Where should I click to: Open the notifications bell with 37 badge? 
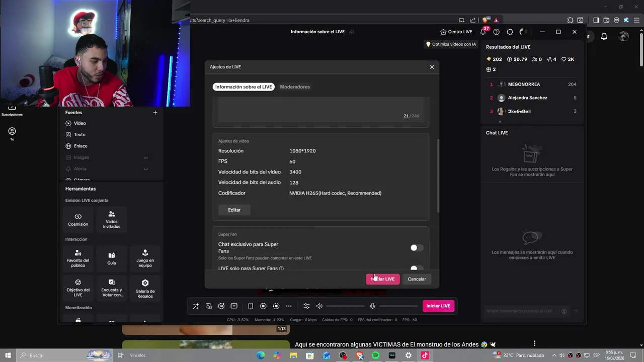click(x=484, y=32)
